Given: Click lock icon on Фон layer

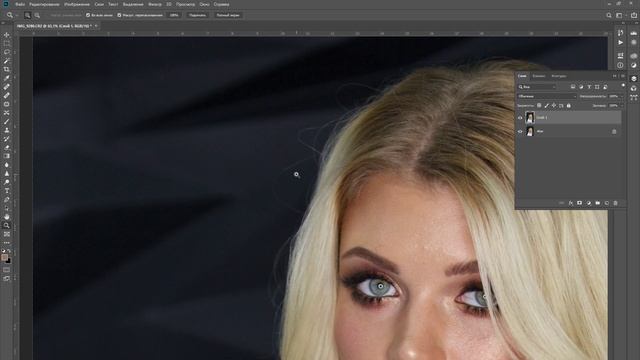Looking at the screenshot, I should 614,131.
